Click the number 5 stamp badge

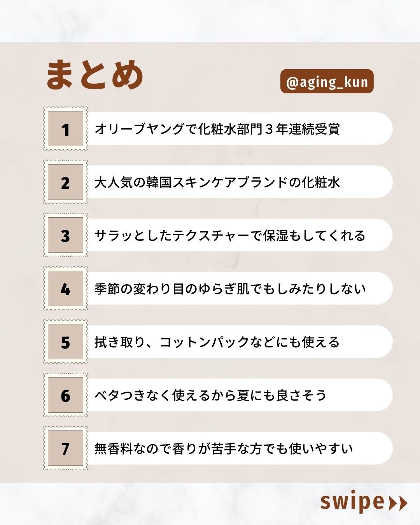65,342
